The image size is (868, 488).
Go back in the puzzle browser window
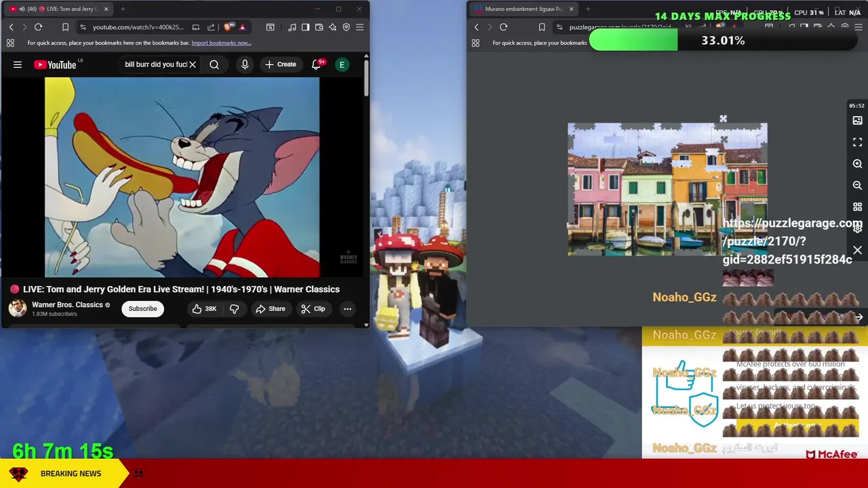pyautogui.click(x=477, y=27)
